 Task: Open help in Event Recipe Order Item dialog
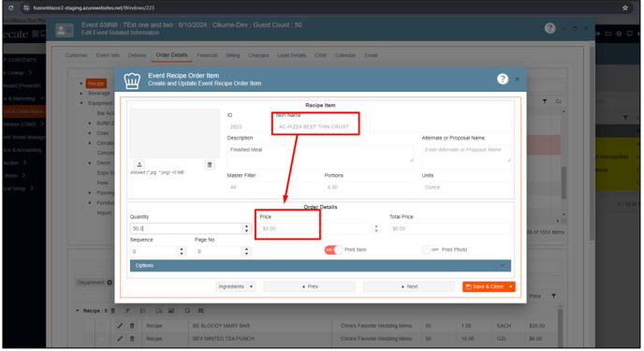(x=503, y=79)
